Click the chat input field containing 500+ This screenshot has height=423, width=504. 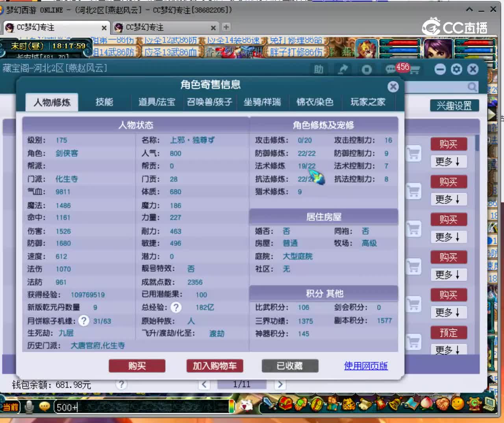click(142, 407)
